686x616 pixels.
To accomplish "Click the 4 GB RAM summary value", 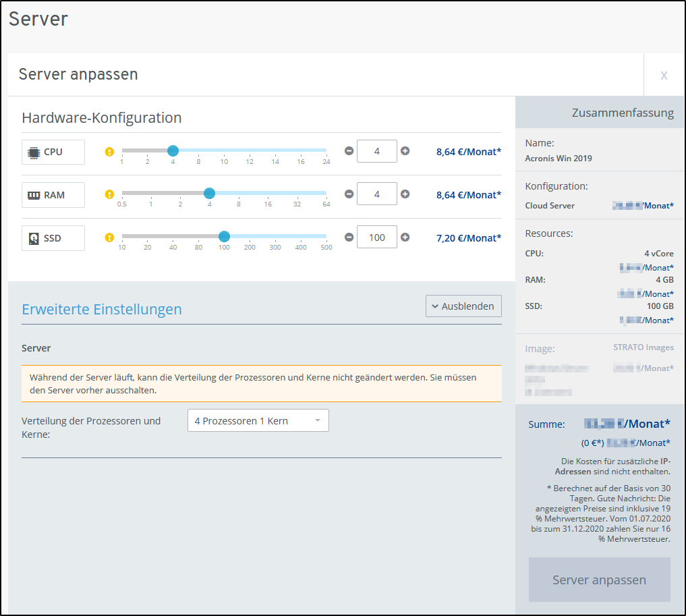I will click(664, 280).
